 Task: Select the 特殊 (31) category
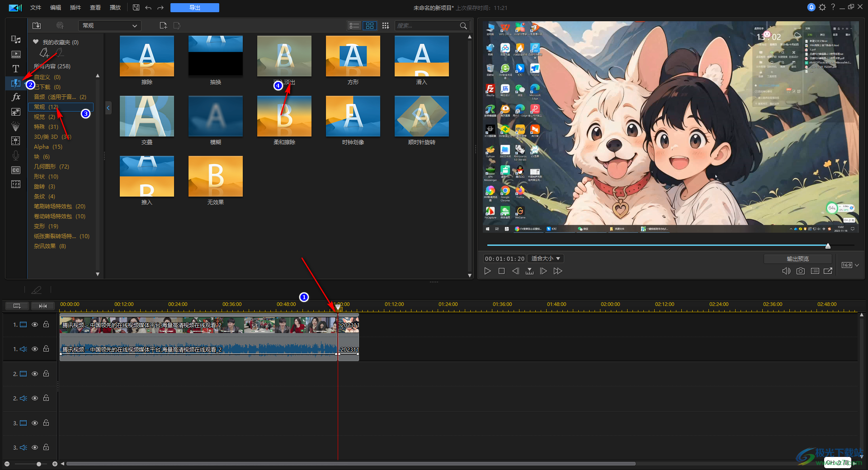pyautogui.click(x=46, y=127)
